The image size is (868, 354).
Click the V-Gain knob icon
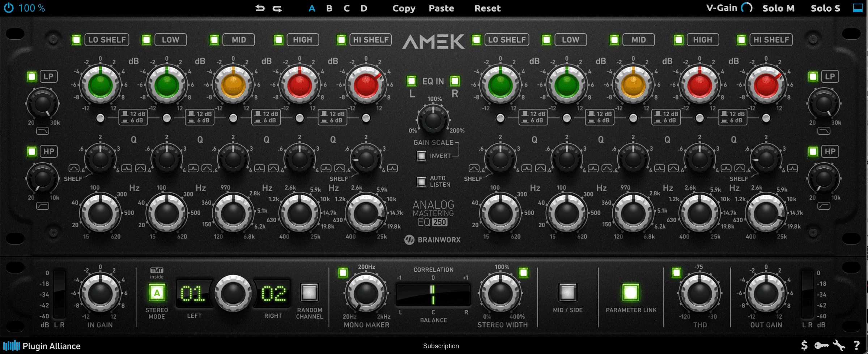click(746, 8)
